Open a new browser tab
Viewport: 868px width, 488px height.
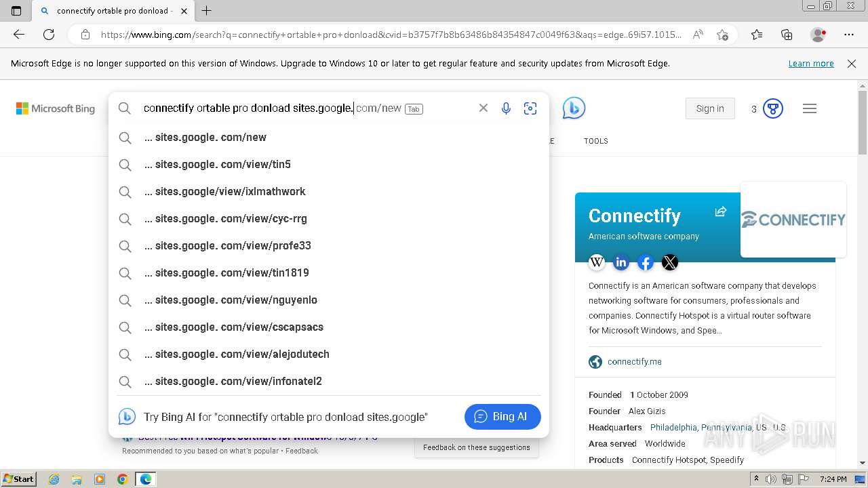207,11
